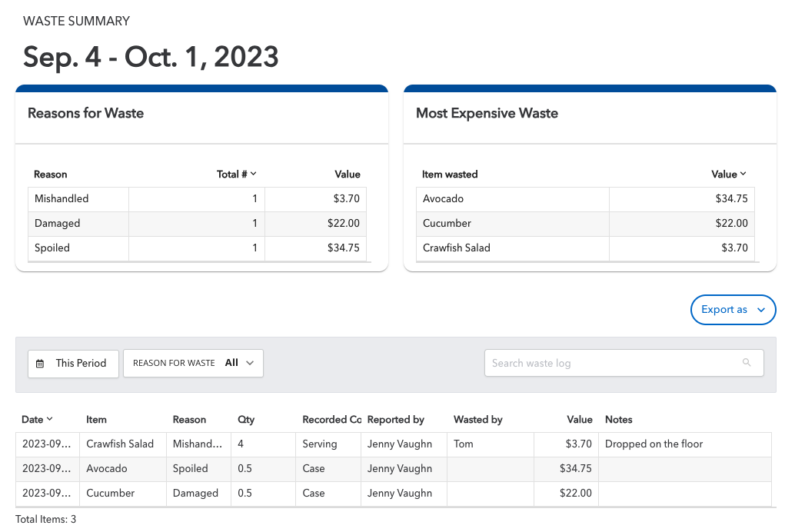
Task: Open the "Export as" dropdown
Action: 732,309
